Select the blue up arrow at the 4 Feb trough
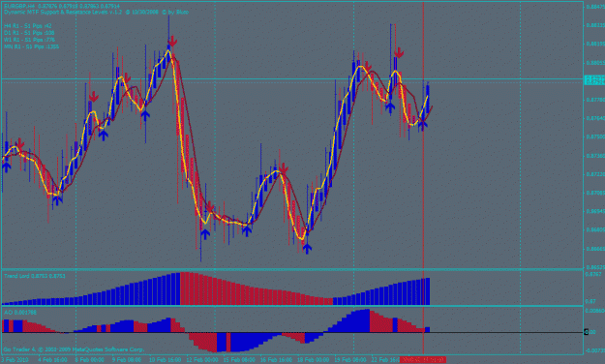The height and width of the screenshot is (364, 605). 57,200
